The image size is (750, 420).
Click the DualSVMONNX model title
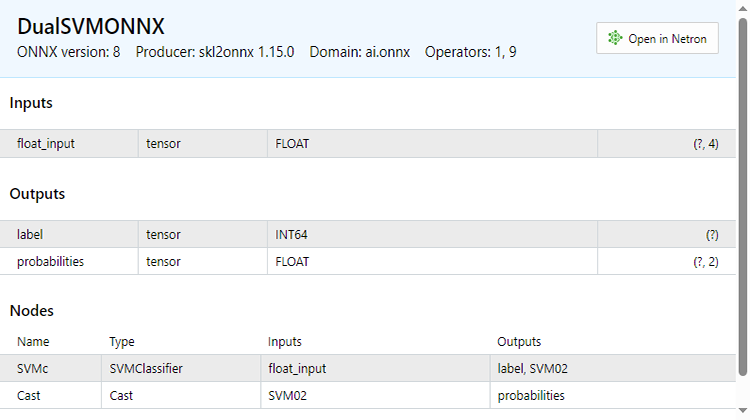91,26
